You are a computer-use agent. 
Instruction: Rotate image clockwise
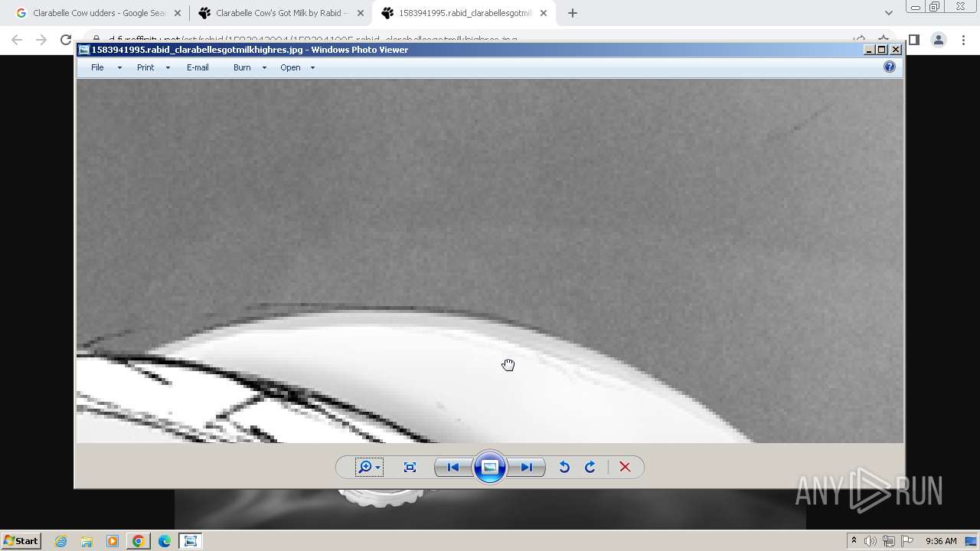click(x=590, y=467)
